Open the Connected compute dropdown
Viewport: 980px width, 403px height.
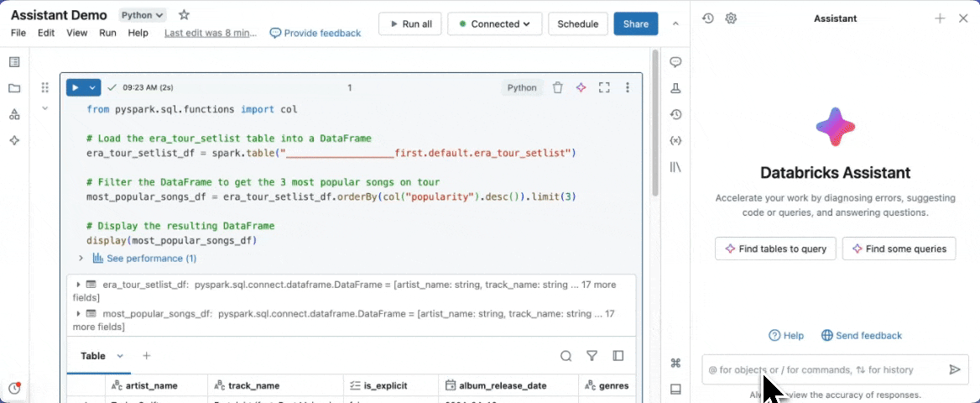(x=494, y=24)
